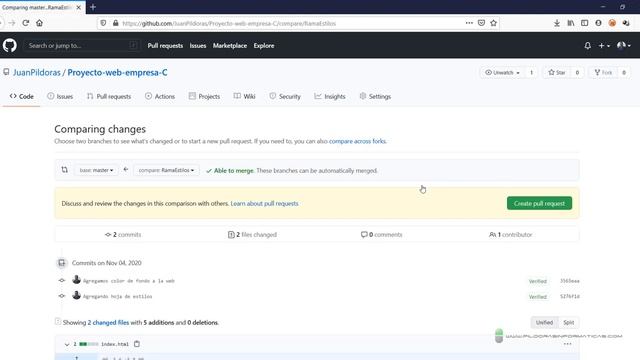640x360 pixels.
Task: Toggle the file tree icon beside Showing
Action: (58, 322)
